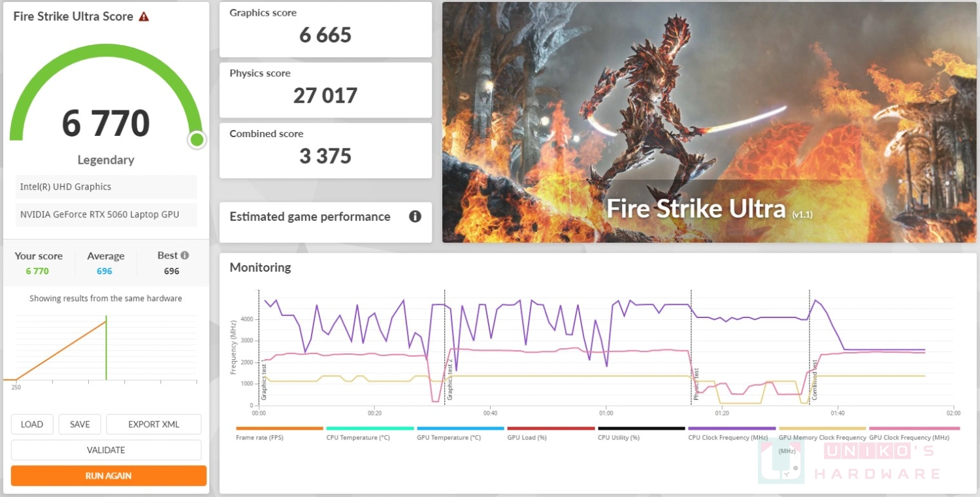Click the warning triangle next to Fire Strike Ultra Score
Viewport: 980px width, 497px height.
[144, 16]
